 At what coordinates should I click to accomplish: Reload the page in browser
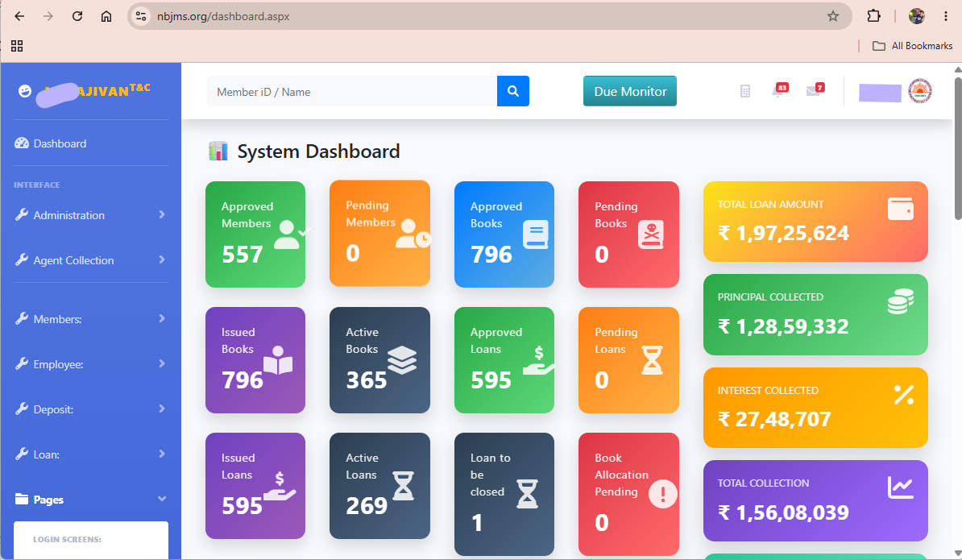77,16
